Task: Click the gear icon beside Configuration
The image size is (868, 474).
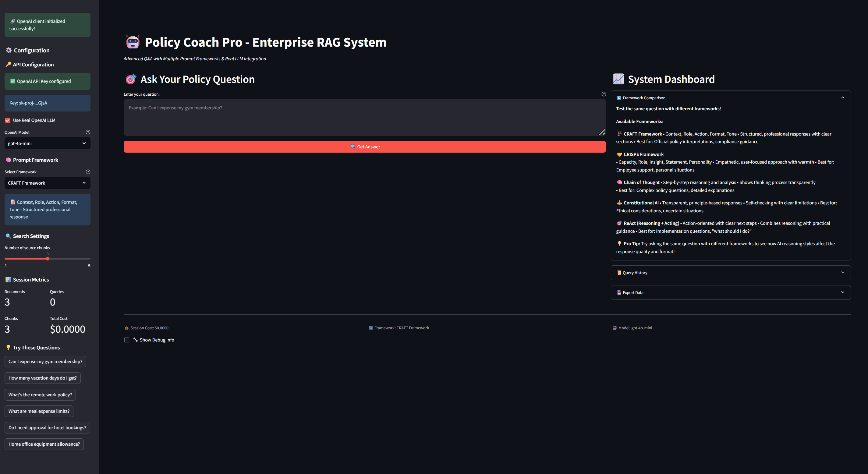Action: click(x=9, y=50)
